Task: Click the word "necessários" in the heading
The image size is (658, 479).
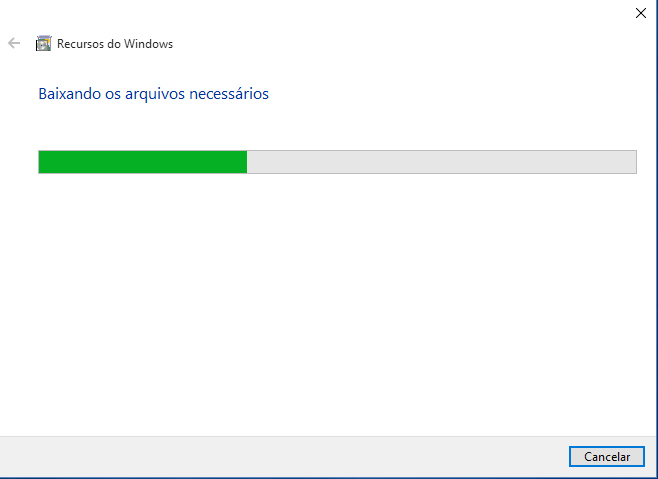Action: coord(229,94)
